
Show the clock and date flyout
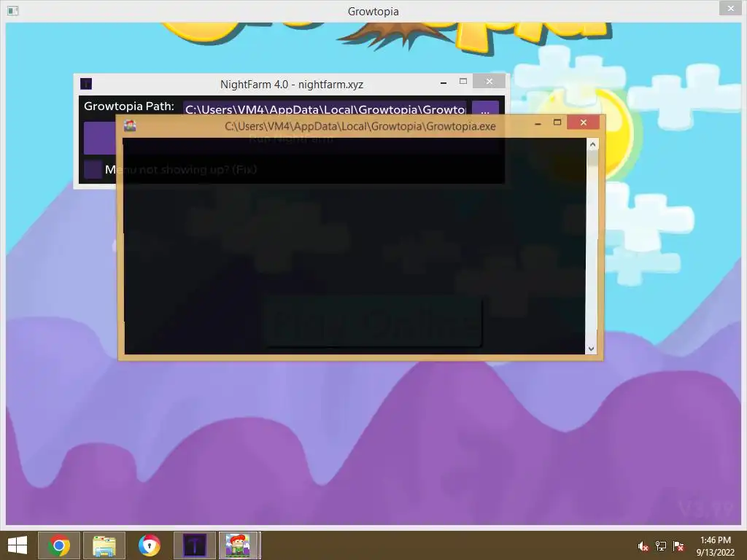tap(715, 546)
